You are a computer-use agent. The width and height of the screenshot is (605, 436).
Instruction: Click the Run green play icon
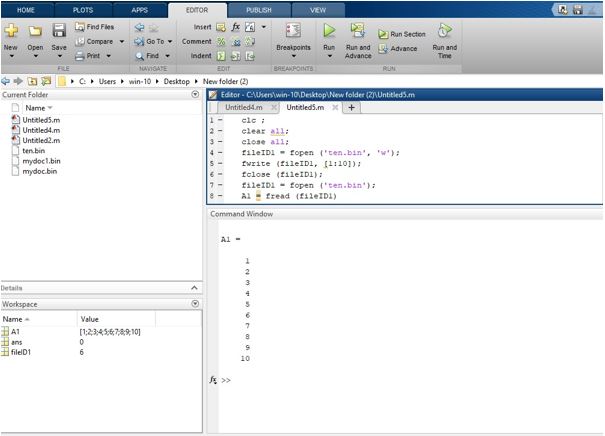[x=328, y=31]
